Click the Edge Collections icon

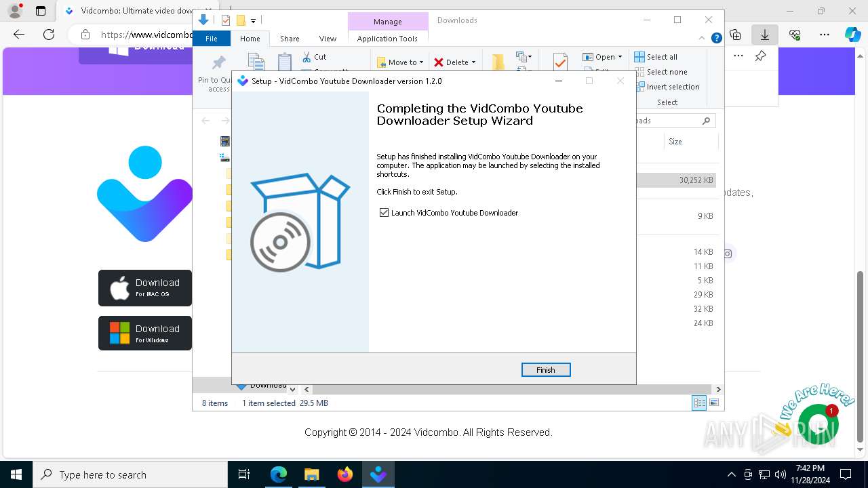(735, 35)
